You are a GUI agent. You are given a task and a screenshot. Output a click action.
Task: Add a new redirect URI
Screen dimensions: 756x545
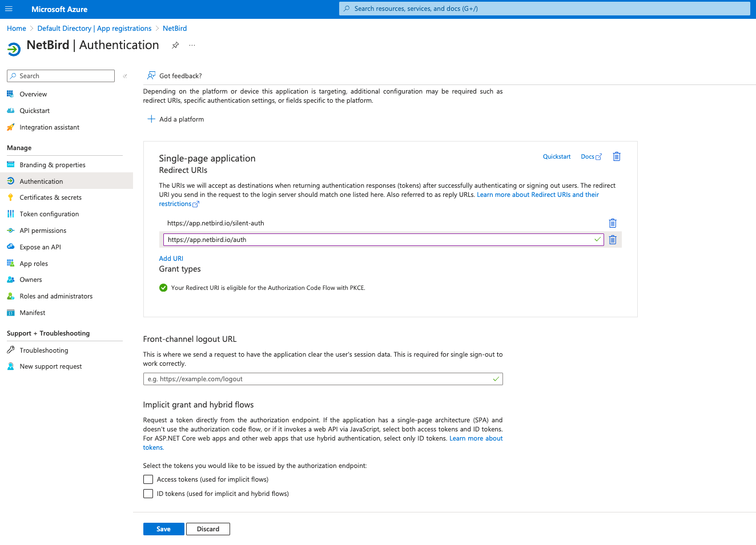tap(171, 258)
